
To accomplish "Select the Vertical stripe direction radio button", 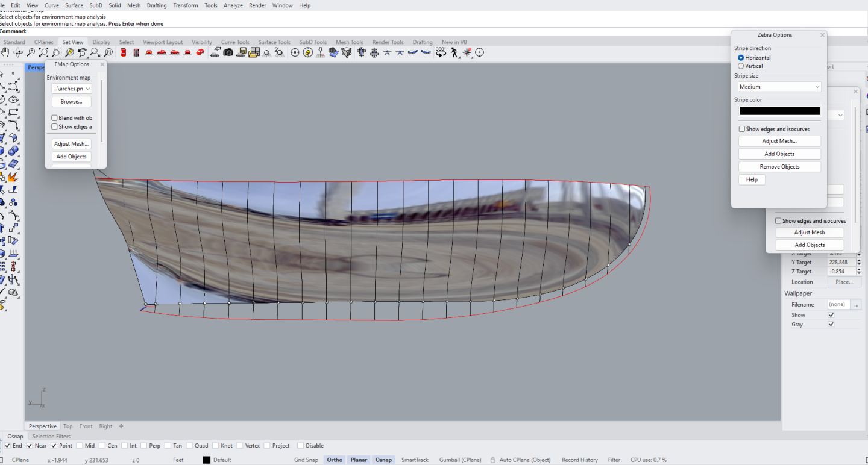I will (741, 66).
